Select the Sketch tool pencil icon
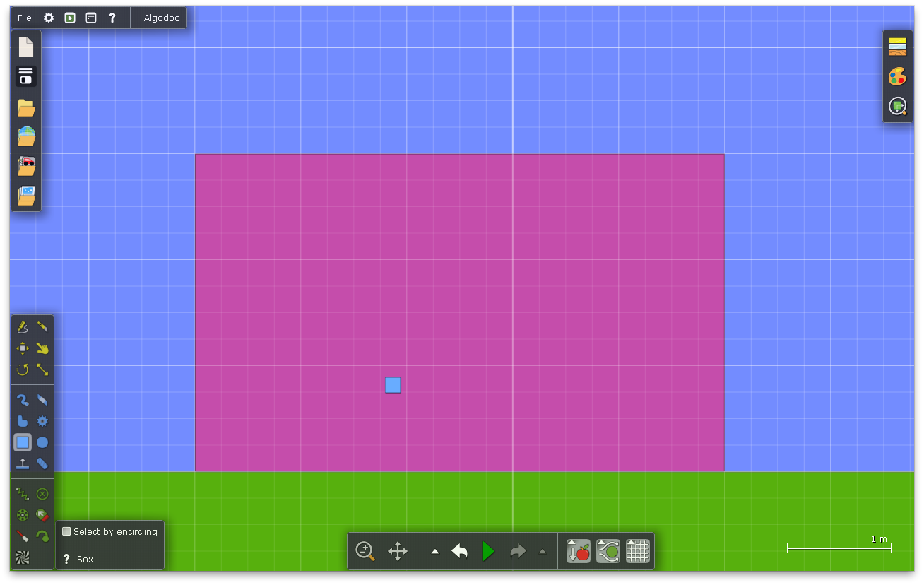Image resolution: width=924 pixels, height=585 pixels. click(x=23, y=327)
